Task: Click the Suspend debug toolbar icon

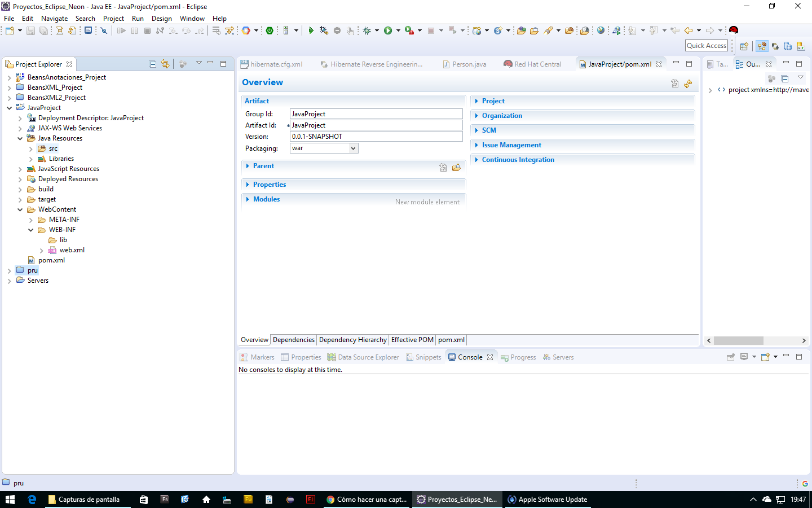Action: [x=134, y=30]
